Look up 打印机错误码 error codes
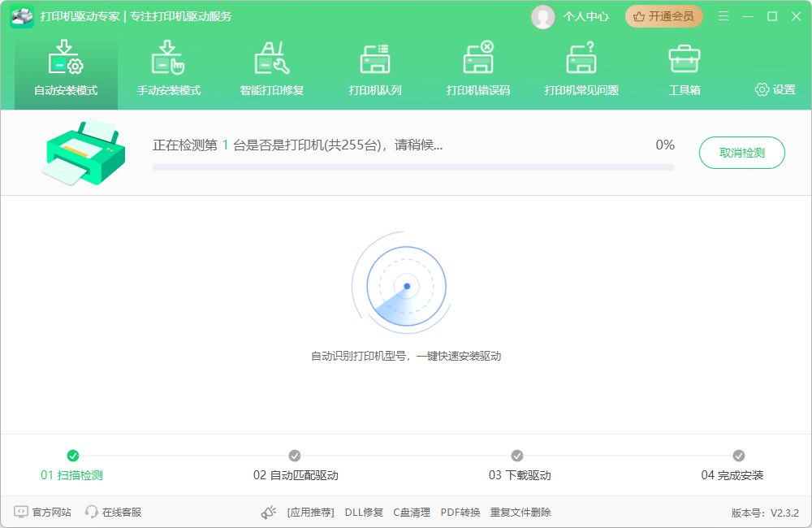The width and height of the screenshot is (812, 528). (477, 69)
